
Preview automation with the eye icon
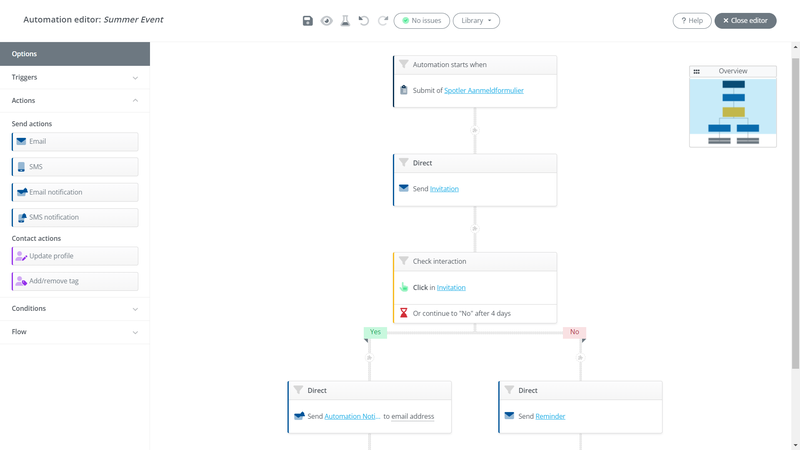[x=327, y=20]
